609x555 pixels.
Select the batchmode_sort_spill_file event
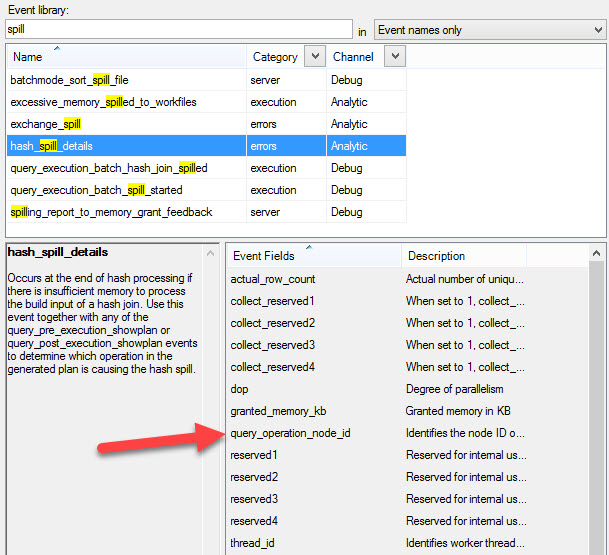click(x=69, y=80)
